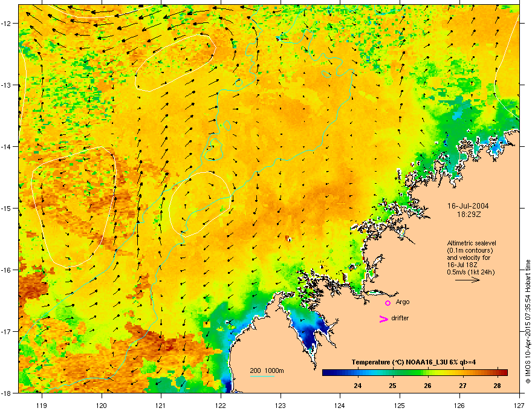Click the 0.5m/s velocity scale arrow
Screen dimensions: 532x411
click(467, 280)
